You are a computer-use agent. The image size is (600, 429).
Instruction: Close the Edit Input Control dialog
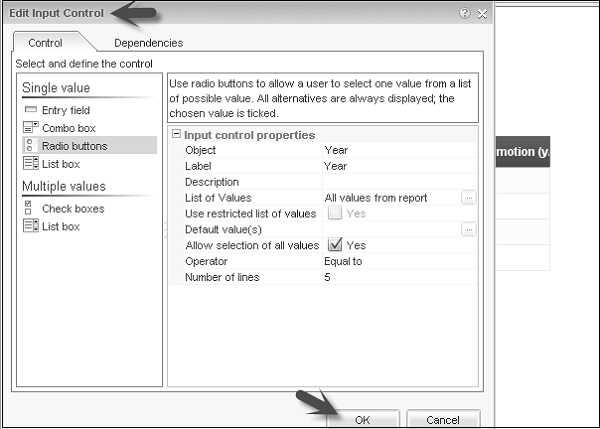pyautogui.click(x=483, y=14)
